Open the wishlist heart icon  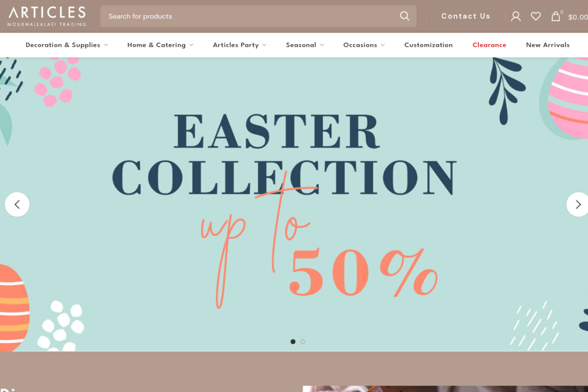pyautogui.click(x=536, y=16)
